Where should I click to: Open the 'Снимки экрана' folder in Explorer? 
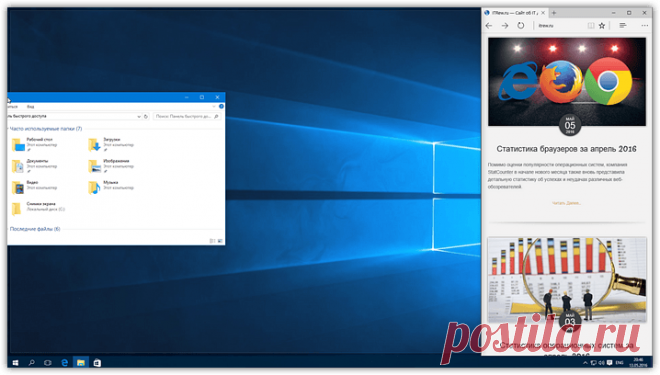coord(38,208)
